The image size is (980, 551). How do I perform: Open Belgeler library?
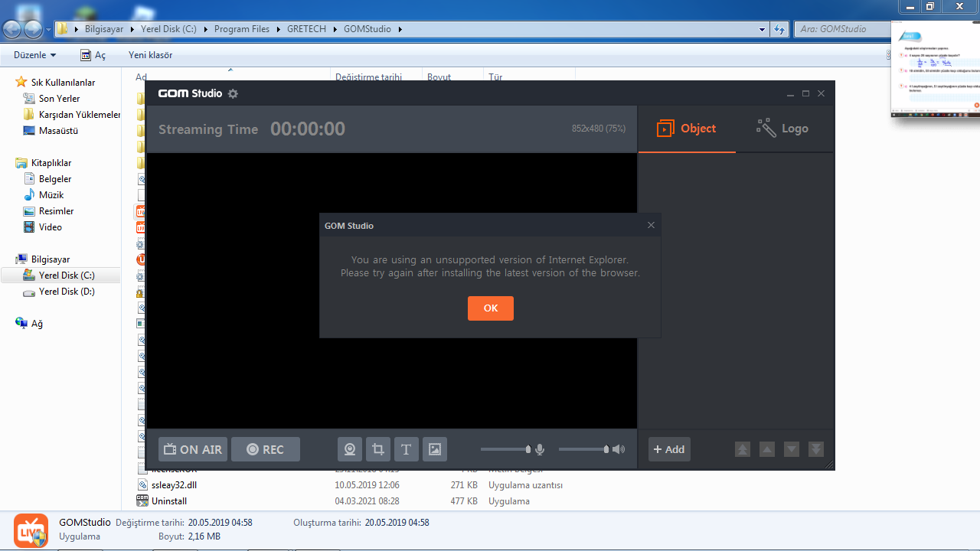click(55, 179)
